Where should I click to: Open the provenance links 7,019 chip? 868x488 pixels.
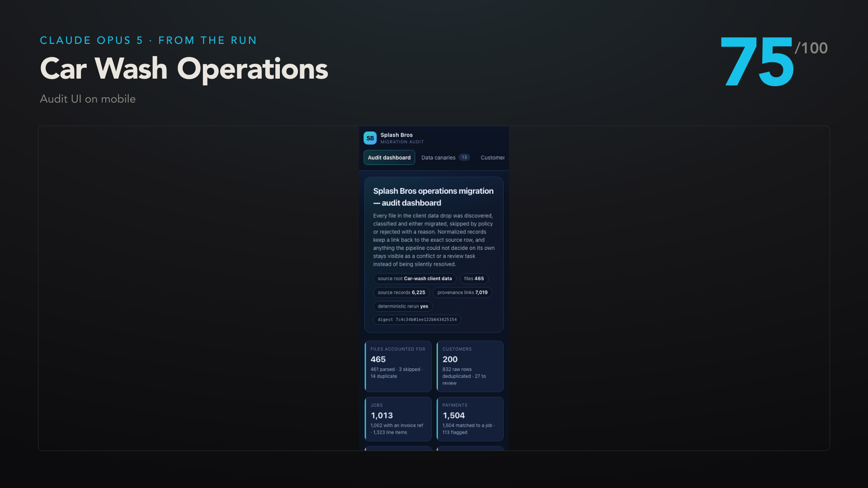(x=462, y=293)
